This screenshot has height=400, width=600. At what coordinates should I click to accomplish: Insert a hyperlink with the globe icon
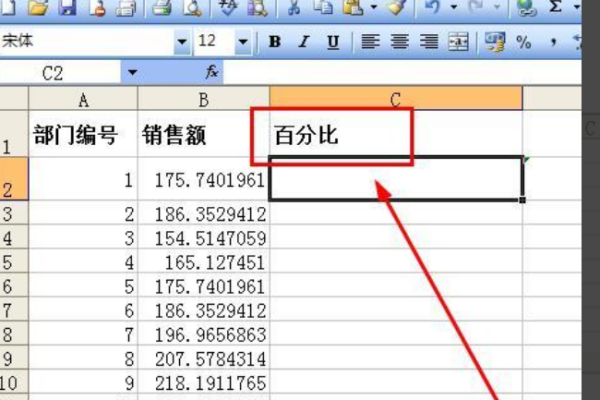527,7
